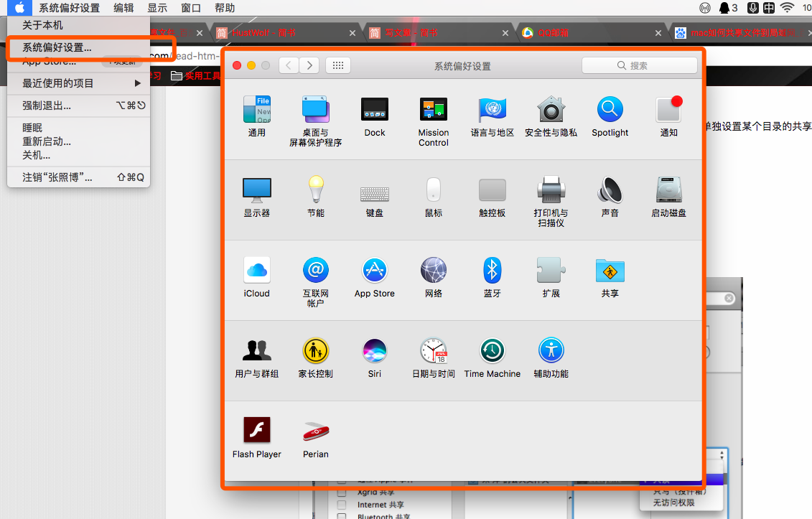Select 关机... menu item
This screenshot has width=812, height=519.
pyautogui.click(x=79, y=155)
